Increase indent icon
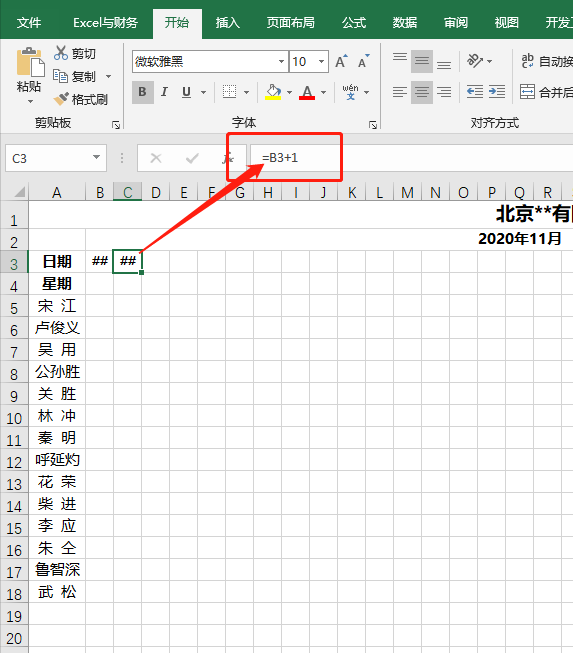Viewport: 573px width, 653px height. pyautogui.click(x=497, y=92)
